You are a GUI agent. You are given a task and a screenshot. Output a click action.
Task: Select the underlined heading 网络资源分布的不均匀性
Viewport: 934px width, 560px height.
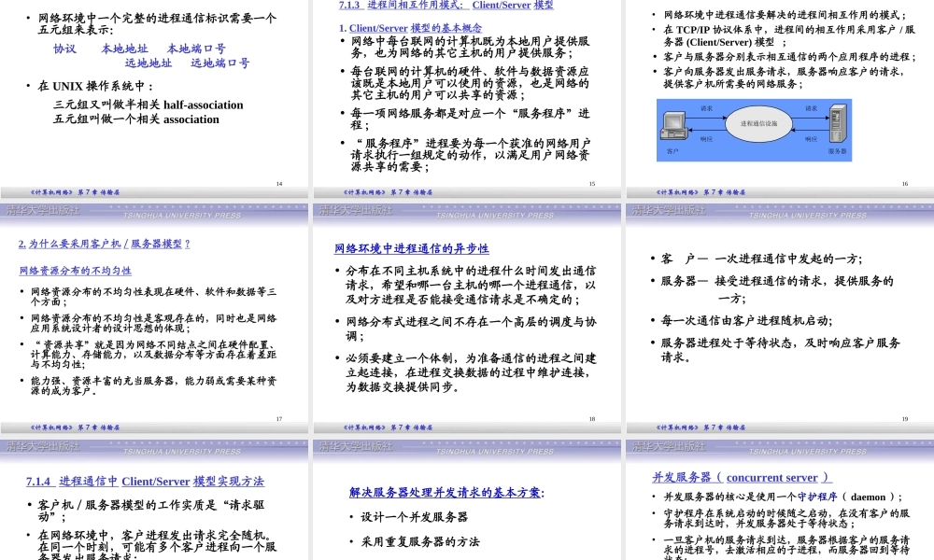(x=77, y=271)
